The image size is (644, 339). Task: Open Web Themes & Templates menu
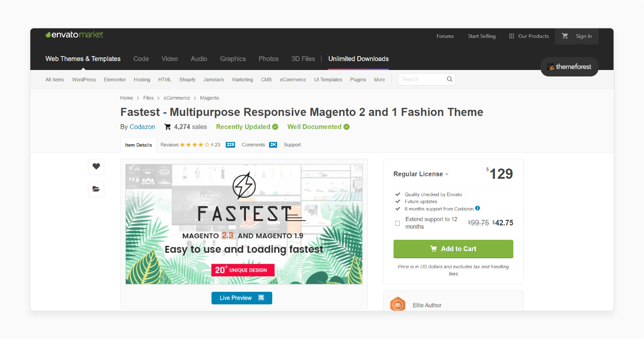[x=83, y=59]
